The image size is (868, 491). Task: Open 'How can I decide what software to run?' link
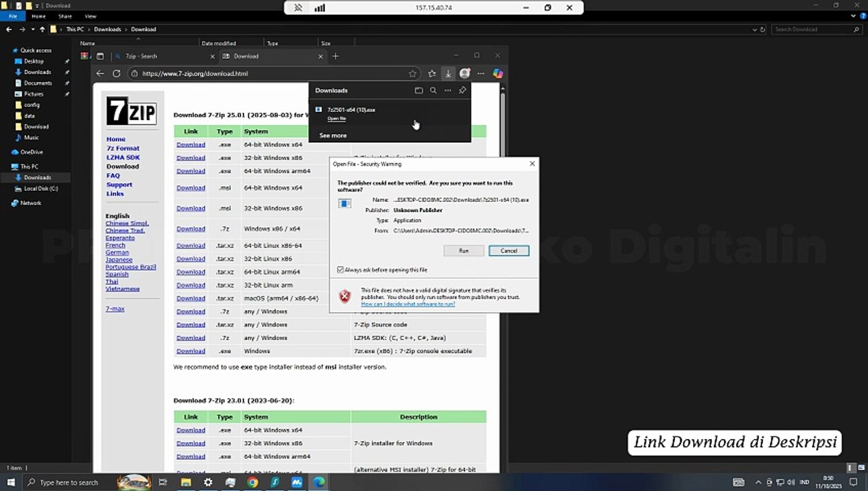click(x=408, y=304)
